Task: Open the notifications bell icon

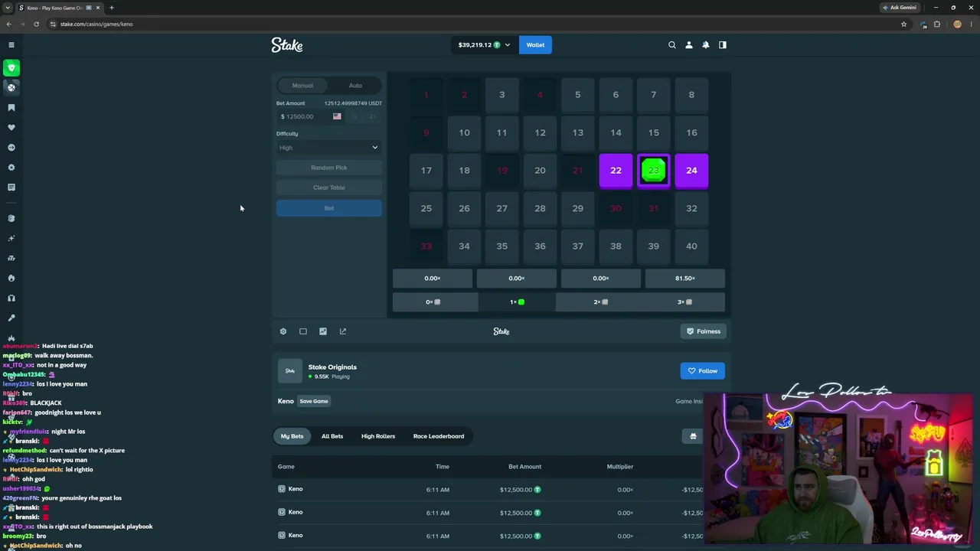Action: (x=706, y=45)
